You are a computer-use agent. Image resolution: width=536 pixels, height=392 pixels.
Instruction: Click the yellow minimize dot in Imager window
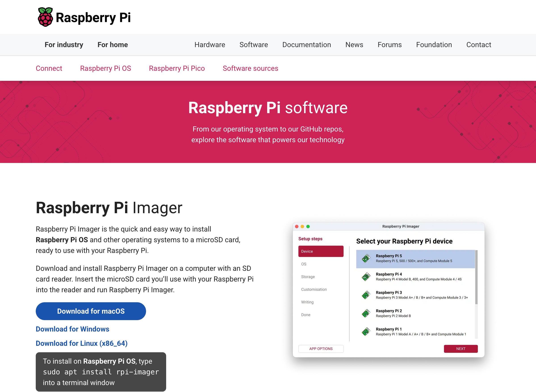(302, 226)
